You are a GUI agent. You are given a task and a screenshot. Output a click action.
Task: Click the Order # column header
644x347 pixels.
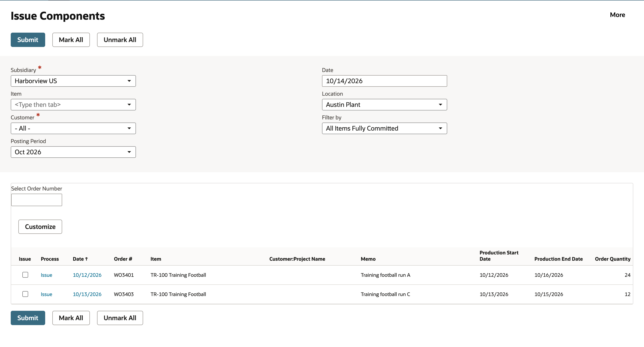pyautogui.click(x=123, y=259)
